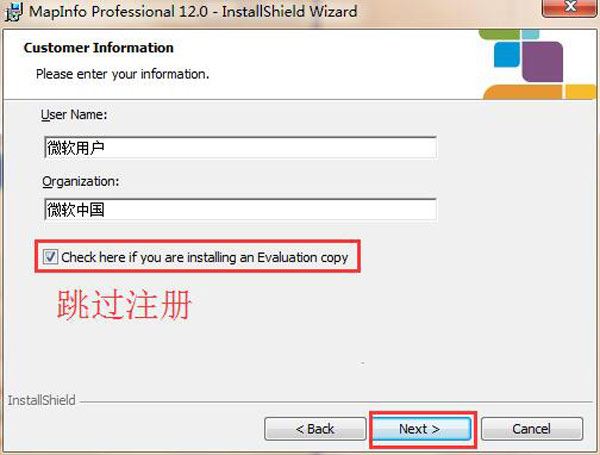Image resolution: width=600 pixels, height=455 pixels.
Task: Click the installer icon in the title bar
Action: click(13, 12)
